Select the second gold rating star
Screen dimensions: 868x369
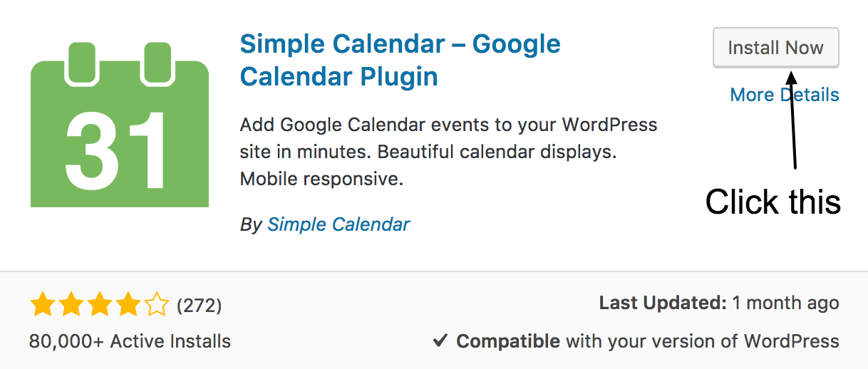pos(71,306)
